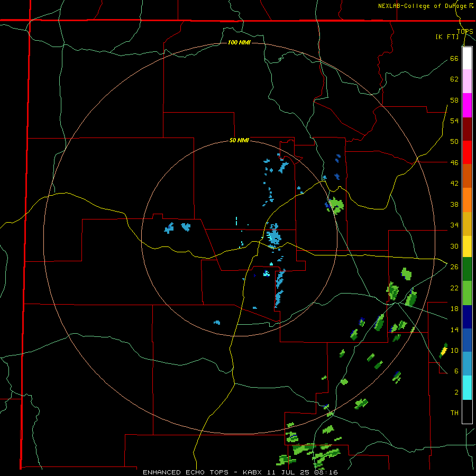Screen dimensions: 476x476
Task: Click the legend value '58'
Action: 454,100
